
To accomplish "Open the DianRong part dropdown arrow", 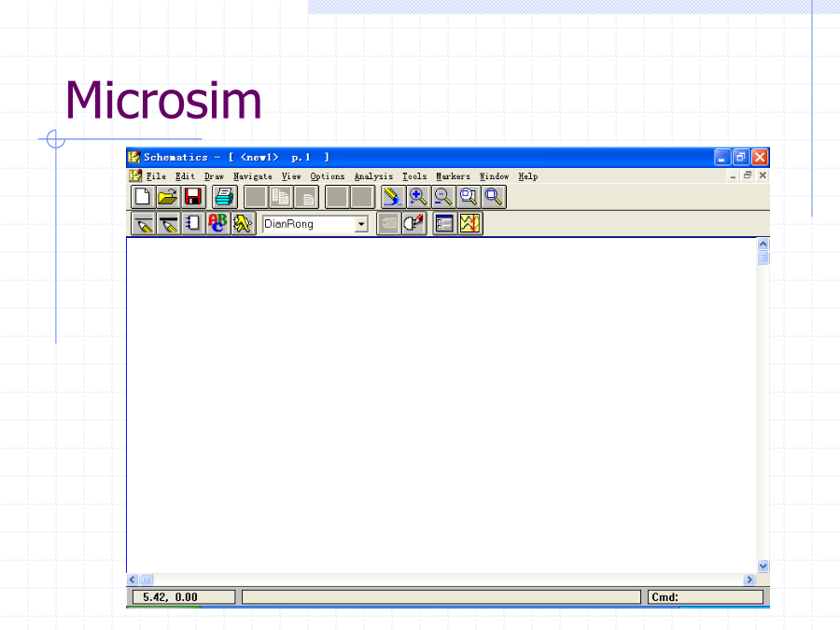I will pyautogui.click(x=361, y=224).
